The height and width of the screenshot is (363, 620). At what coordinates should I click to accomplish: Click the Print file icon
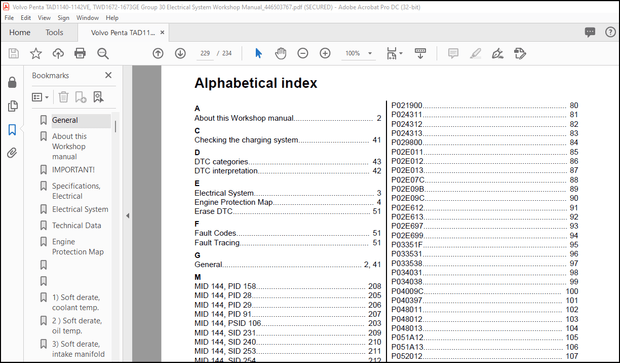80,53
